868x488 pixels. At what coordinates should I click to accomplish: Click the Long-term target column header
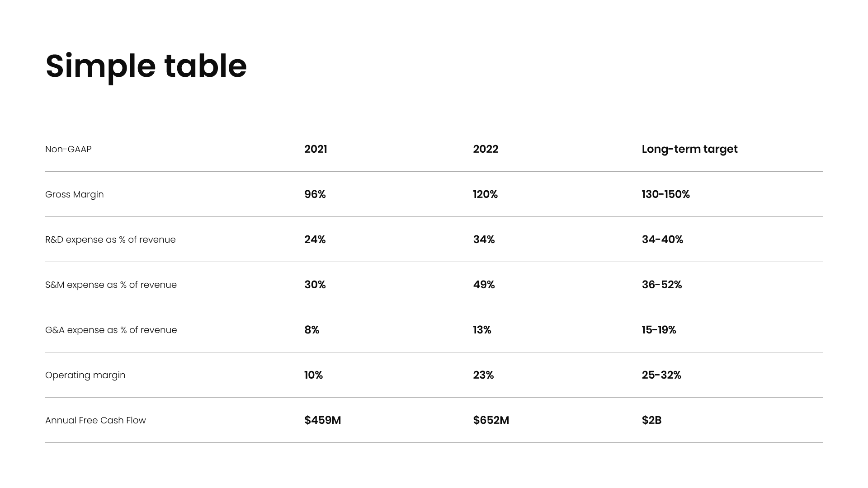pyautogui.click(x=689, y=149)
